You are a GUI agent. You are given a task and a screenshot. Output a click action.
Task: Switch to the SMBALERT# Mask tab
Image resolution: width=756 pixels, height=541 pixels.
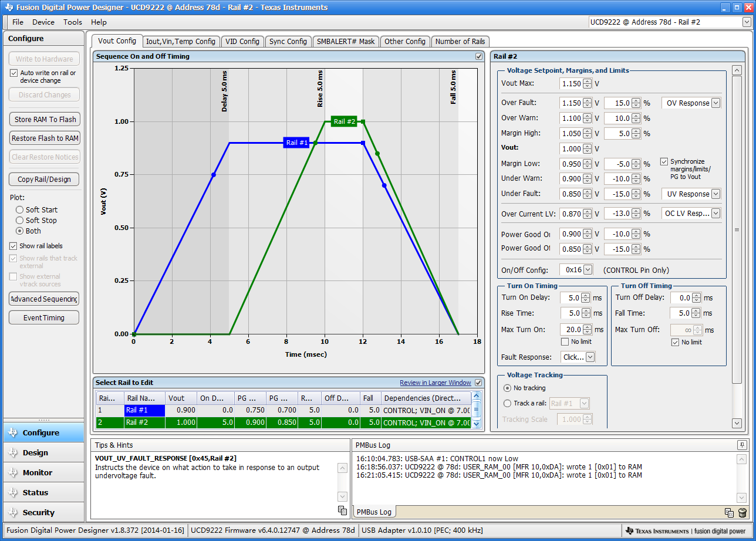point(346,42)
